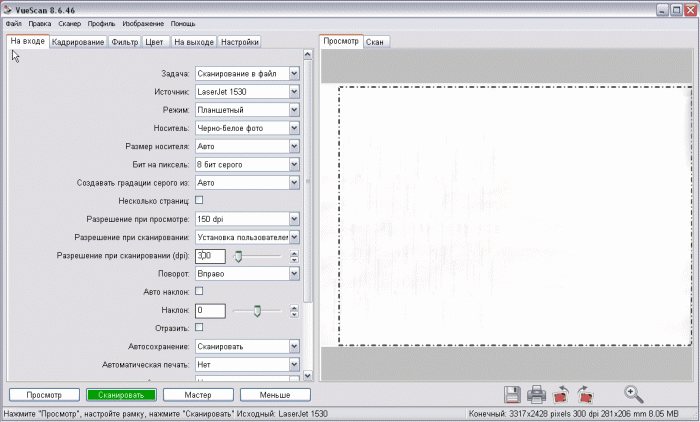Click the rotate image left icon
Screen dimensions: 700x422
(x=561, y=394)
